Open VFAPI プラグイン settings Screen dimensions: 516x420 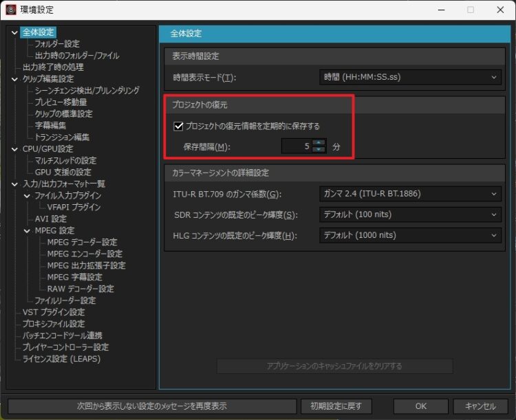(x=74, y=207)
